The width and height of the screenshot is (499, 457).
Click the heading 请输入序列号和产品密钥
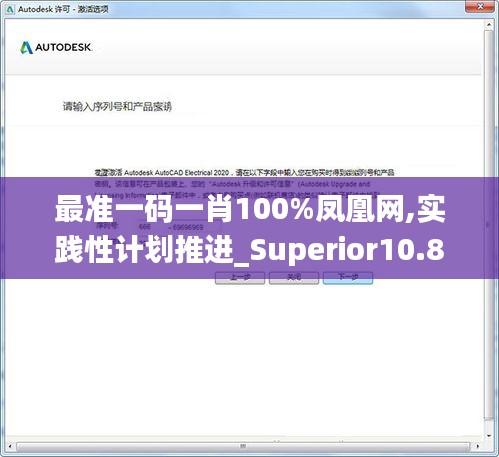coord(117,107)
